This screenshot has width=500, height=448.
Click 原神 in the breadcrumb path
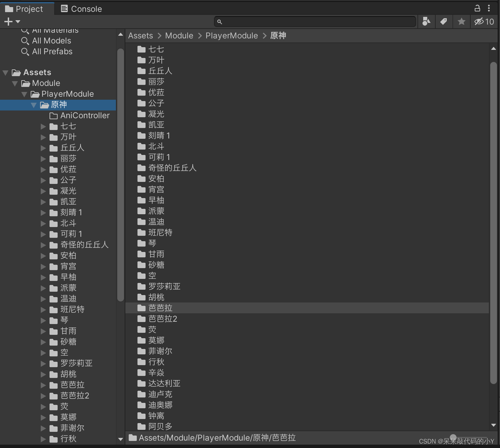pos(278,36)
